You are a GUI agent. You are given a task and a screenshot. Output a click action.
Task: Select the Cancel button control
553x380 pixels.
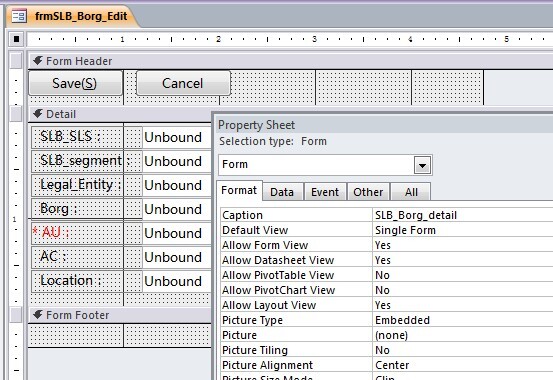click(x=183, y=83)
